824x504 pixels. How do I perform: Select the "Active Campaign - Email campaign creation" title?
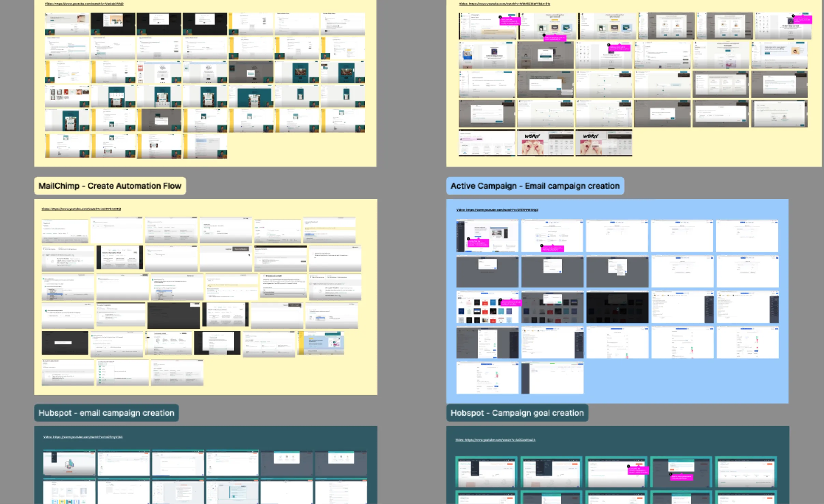point(535,186)
